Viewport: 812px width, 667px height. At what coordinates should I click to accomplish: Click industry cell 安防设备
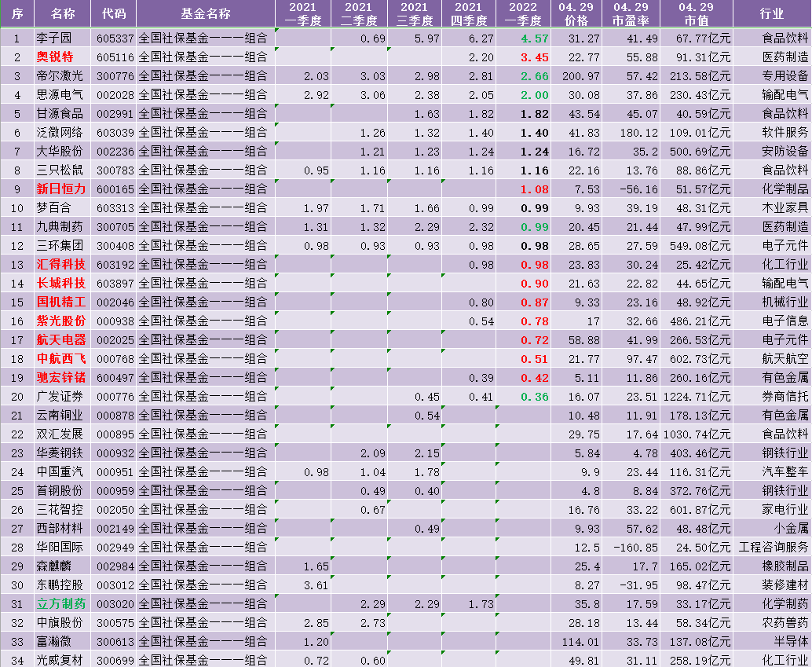pos(785,152)
